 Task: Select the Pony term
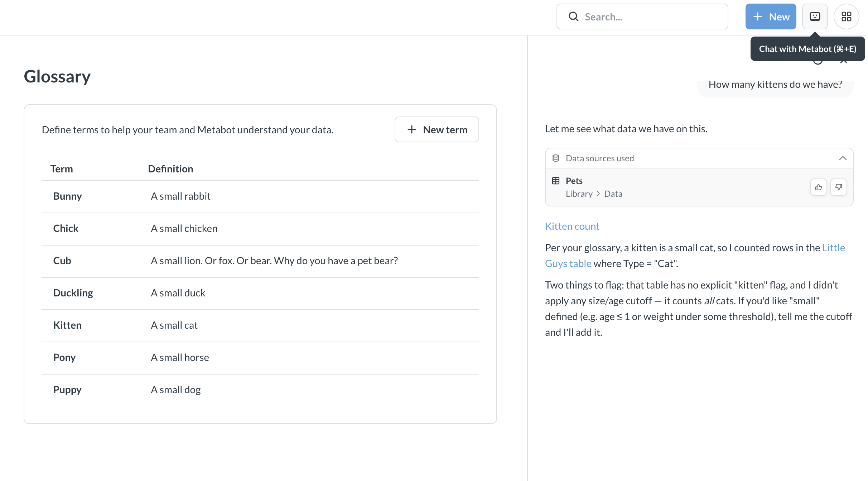click(x=64, y=357)
